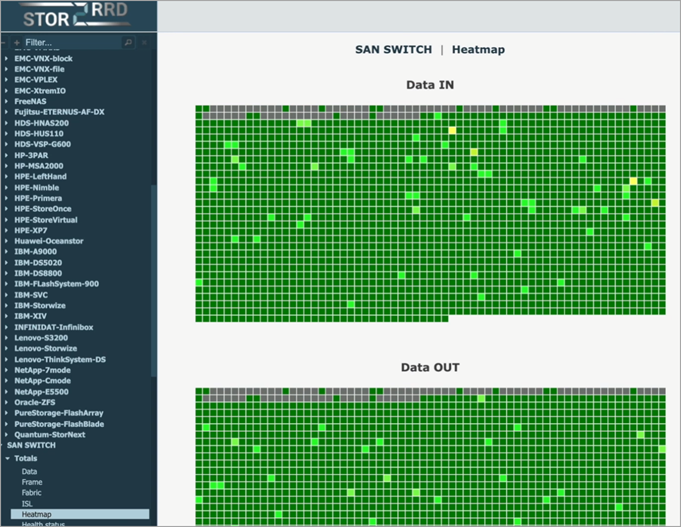Select Lenovo-ThinkSystem-DS in the tree
This screenshot has height=527, width=681.
[60, 359]
